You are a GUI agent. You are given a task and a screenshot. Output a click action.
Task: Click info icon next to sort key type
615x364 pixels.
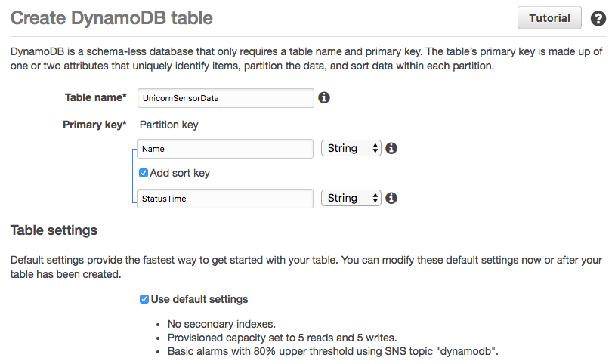tap(391, 198)
